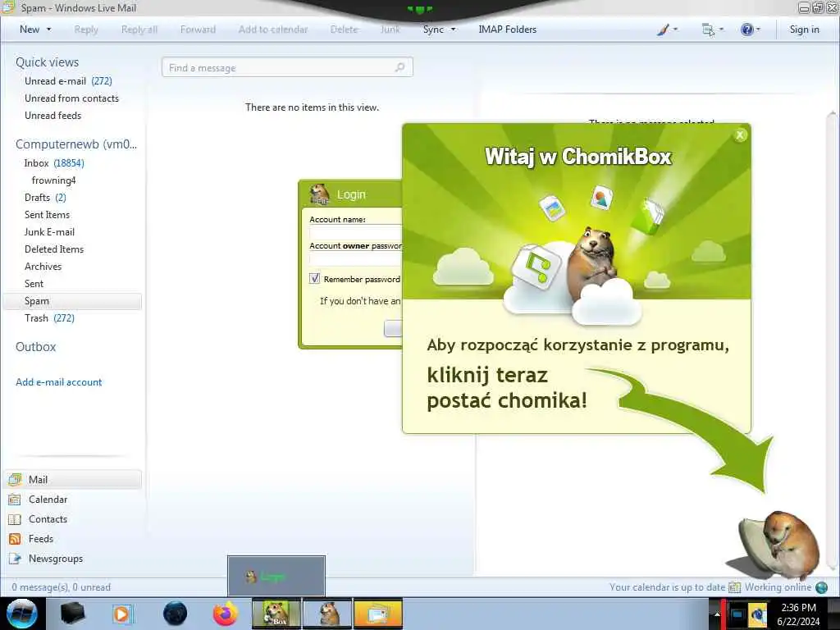The image size is (840, 630).
Task: Open Sent Items folder
Action: click(x=47, y=214)
